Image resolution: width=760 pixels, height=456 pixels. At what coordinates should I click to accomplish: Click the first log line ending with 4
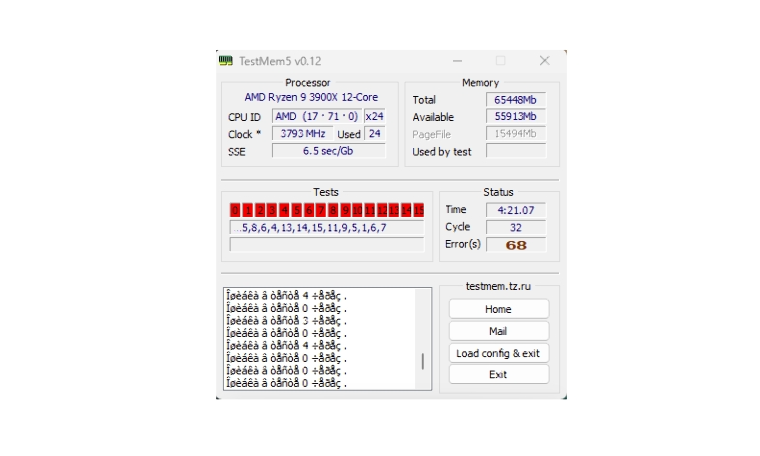pos(286,295)
